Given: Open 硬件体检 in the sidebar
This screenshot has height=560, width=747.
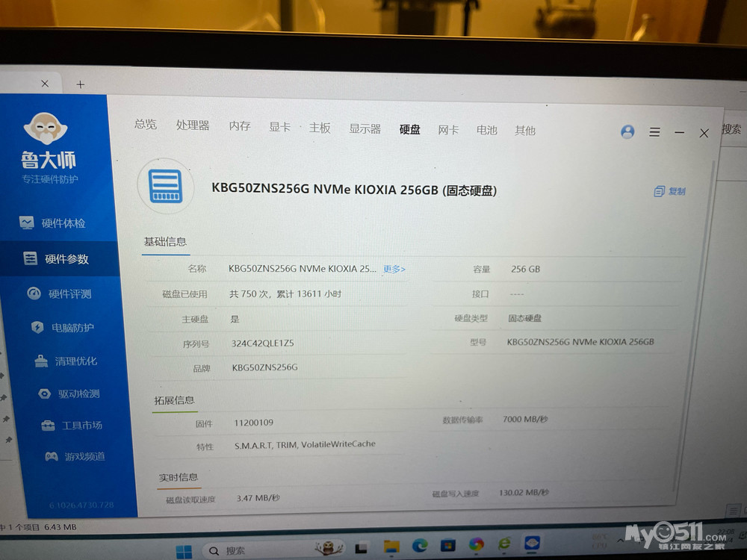Looking at the screenshot, I should [x=53, y=223].
